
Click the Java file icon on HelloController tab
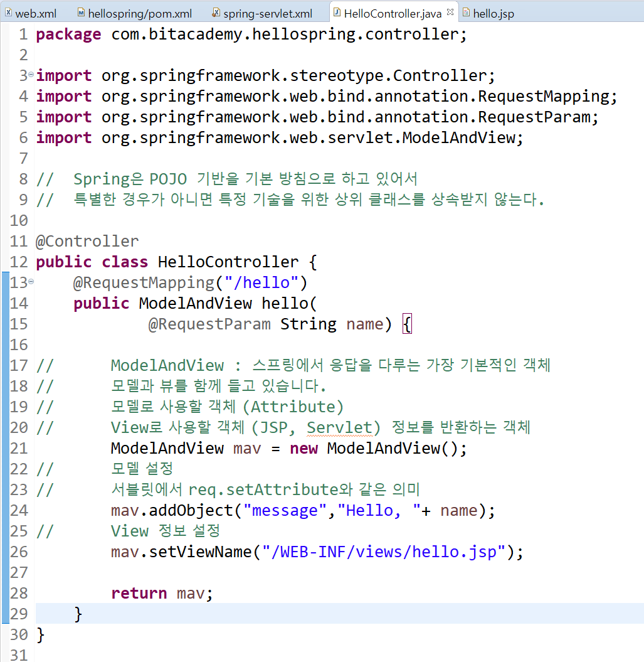tap(337, 13)
